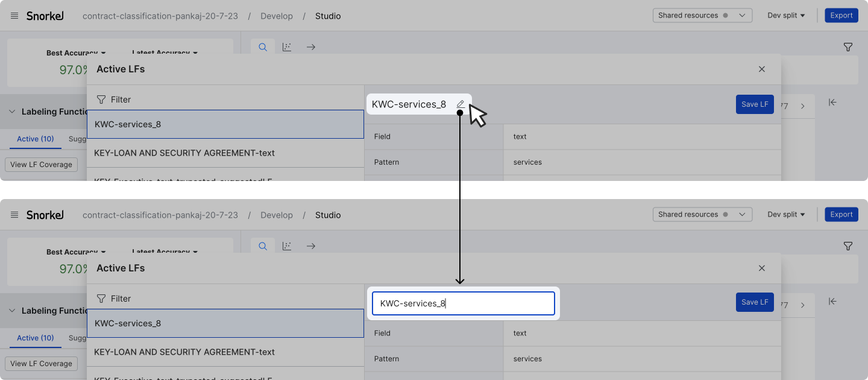This screenshot has width=868, height=380.
Task: Click the Filter funnel in the upper Active LFs list
Action: tap(101, 100)
